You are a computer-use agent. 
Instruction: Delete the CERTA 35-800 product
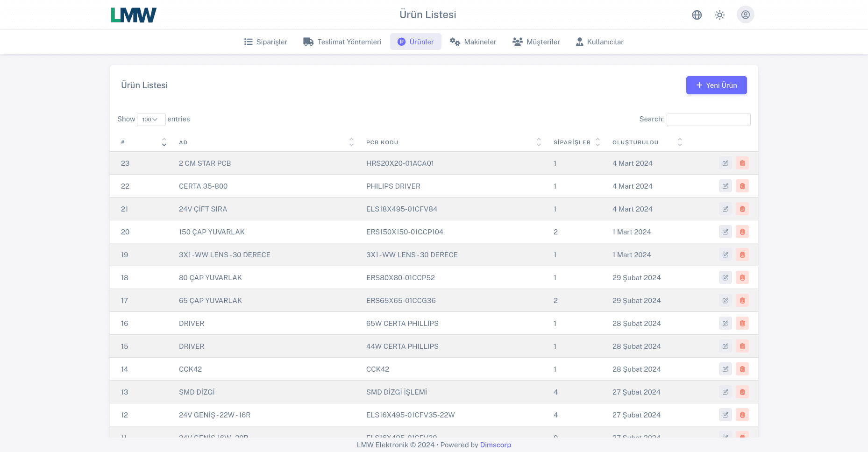click(742, 186)
